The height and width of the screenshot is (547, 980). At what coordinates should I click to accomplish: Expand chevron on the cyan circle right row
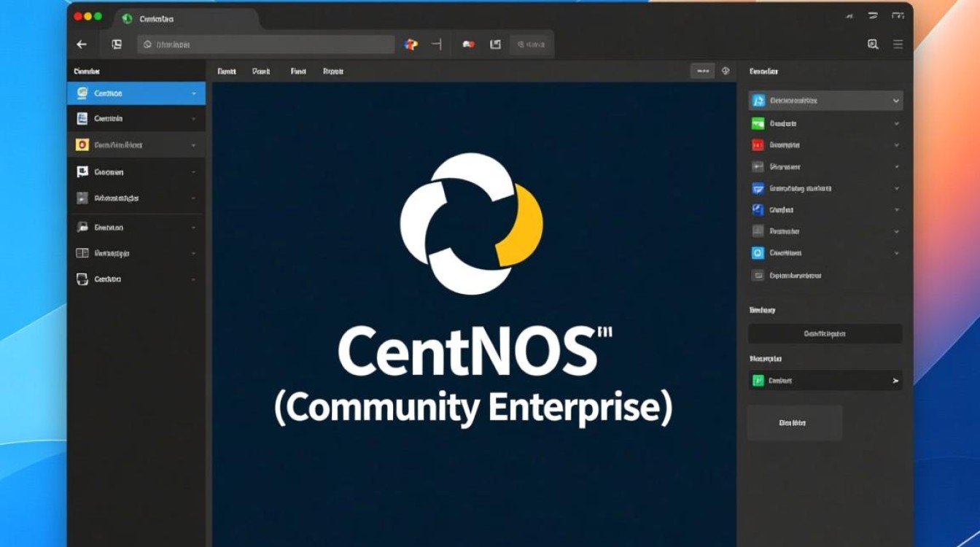pos(896,253)
